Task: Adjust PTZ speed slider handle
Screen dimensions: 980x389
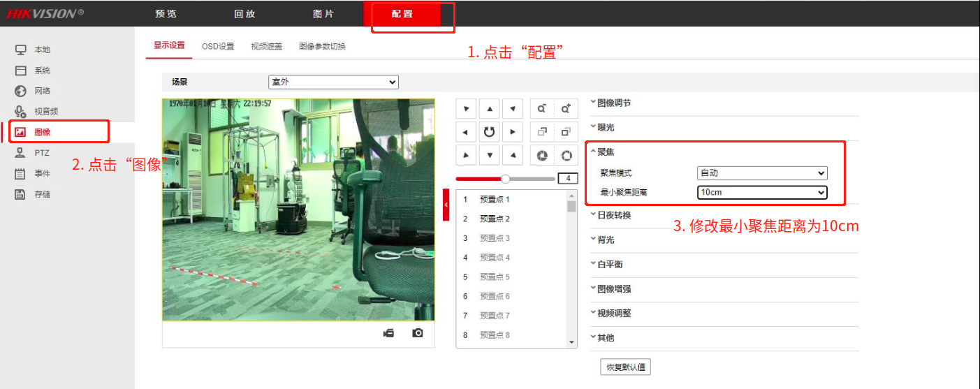Action: coord(505,179)
